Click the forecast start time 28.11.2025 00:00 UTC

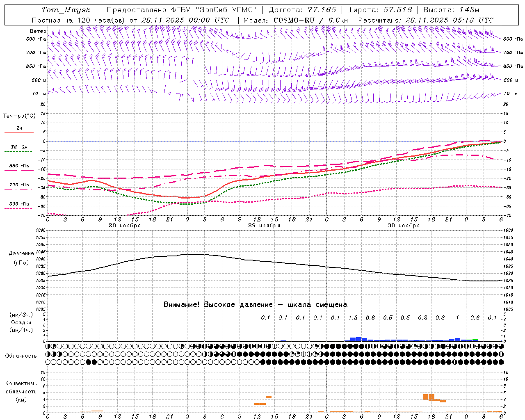[x=185, y=20]
